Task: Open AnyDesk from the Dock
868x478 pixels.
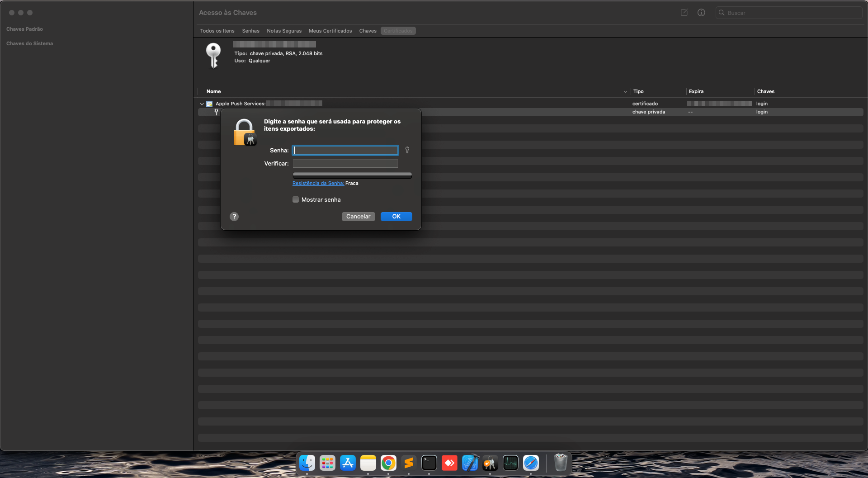Action: 449,463
